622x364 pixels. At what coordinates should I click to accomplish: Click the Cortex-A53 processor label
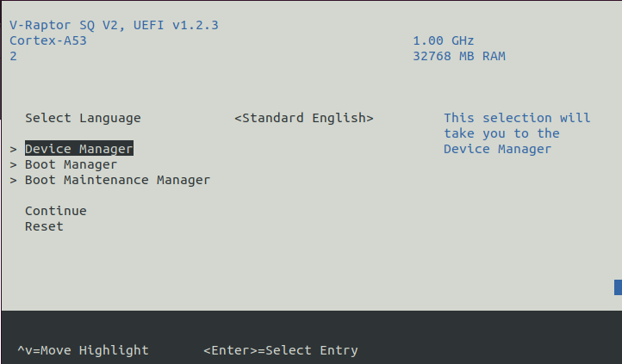48,40
